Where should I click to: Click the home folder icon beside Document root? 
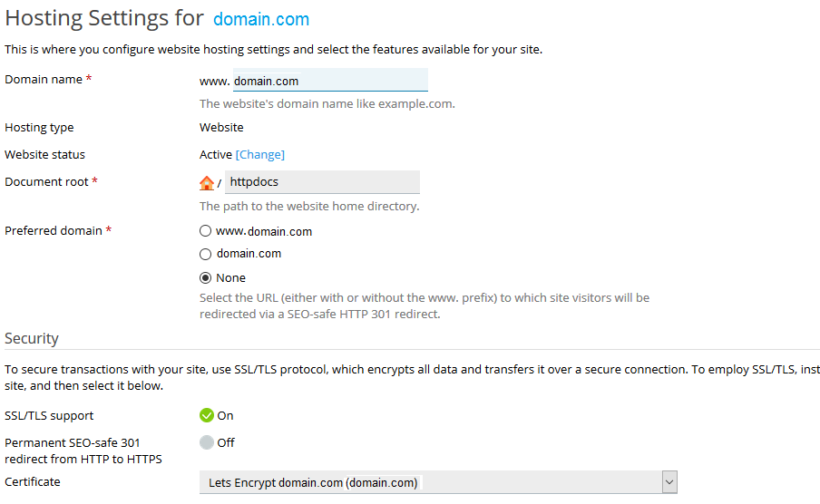point(207,183)
